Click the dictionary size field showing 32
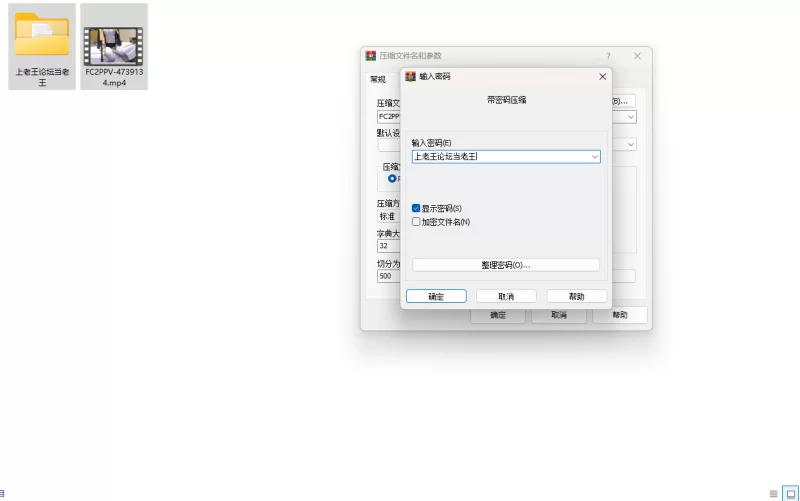 [389, 246]
